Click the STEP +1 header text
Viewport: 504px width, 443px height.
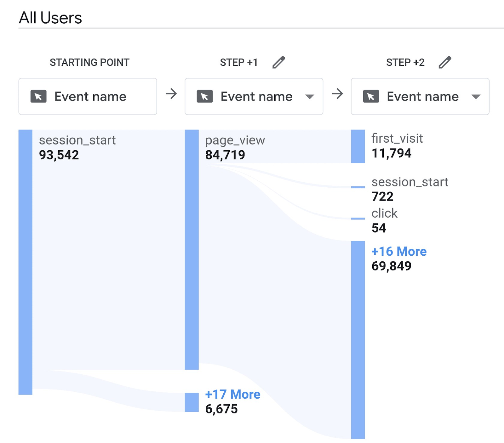click(x=239, y=62)
